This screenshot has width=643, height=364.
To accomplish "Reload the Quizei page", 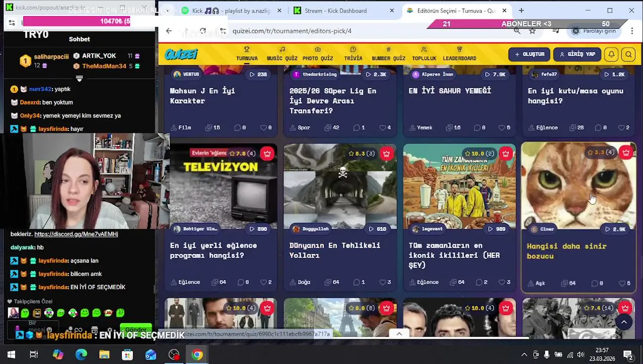I will 203,31.
